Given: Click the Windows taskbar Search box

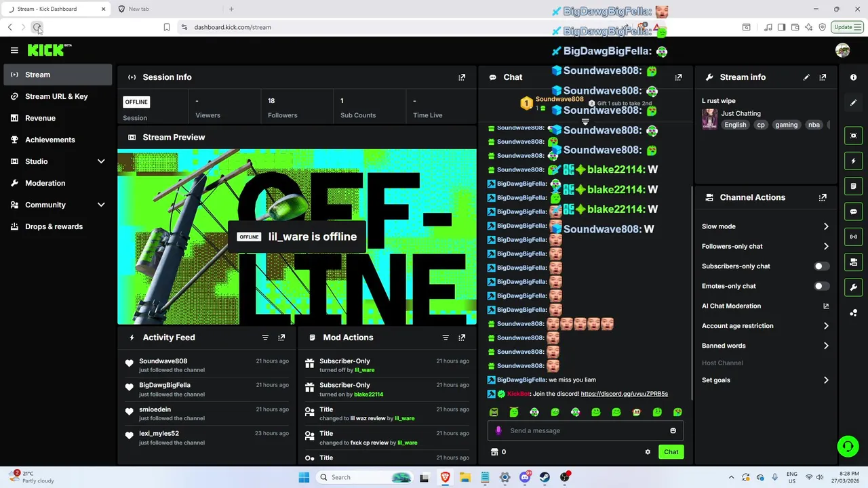Looking at the screenshot, I should [366, 477].
